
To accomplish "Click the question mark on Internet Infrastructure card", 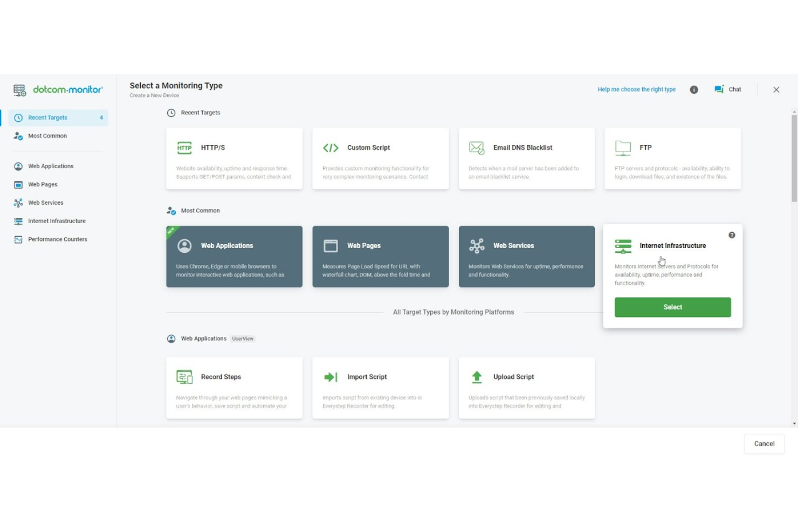I will click(x=732, y=235).
